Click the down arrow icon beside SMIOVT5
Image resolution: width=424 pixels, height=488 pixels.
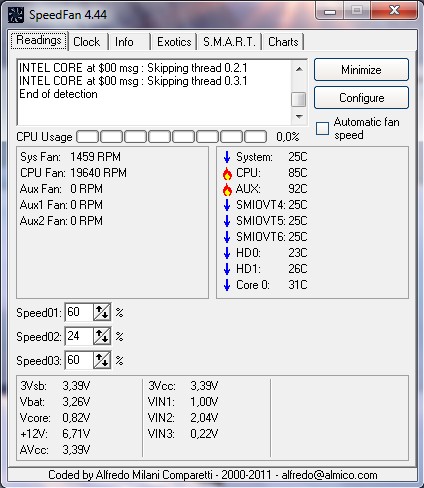pos(227,221)
